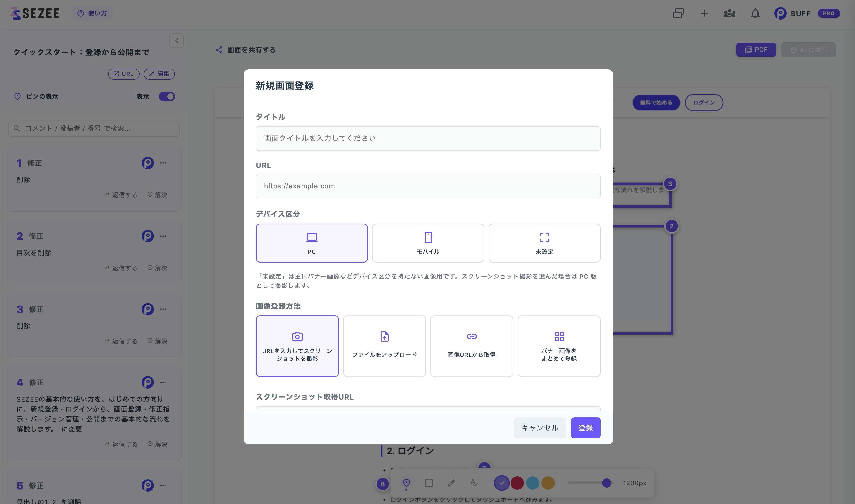855x504 pixels.
Task: Click 返信する on comment 1
Action: (x=121, y=195)
